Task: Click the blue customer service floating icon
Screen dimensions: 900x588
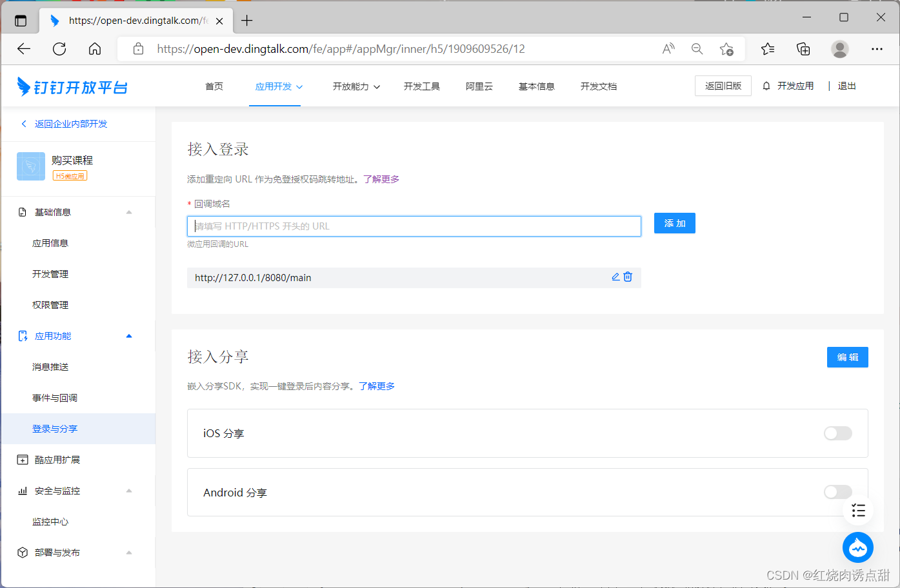Action: click(x=857, y=547)
